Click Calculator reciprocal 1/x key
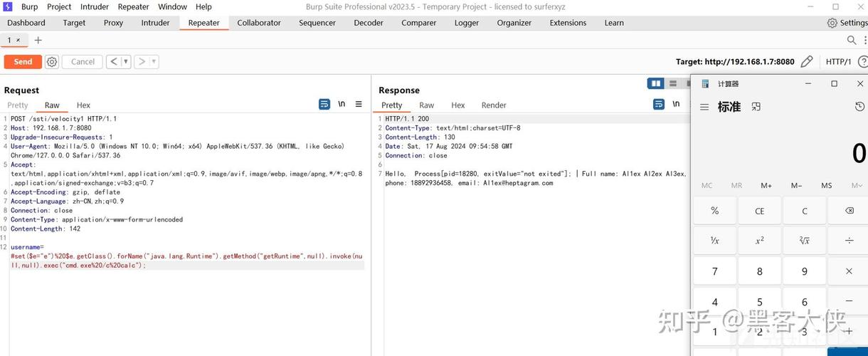The width and height of the screenshot is (868, 356). pyautogui.click(x=714, y=241)
